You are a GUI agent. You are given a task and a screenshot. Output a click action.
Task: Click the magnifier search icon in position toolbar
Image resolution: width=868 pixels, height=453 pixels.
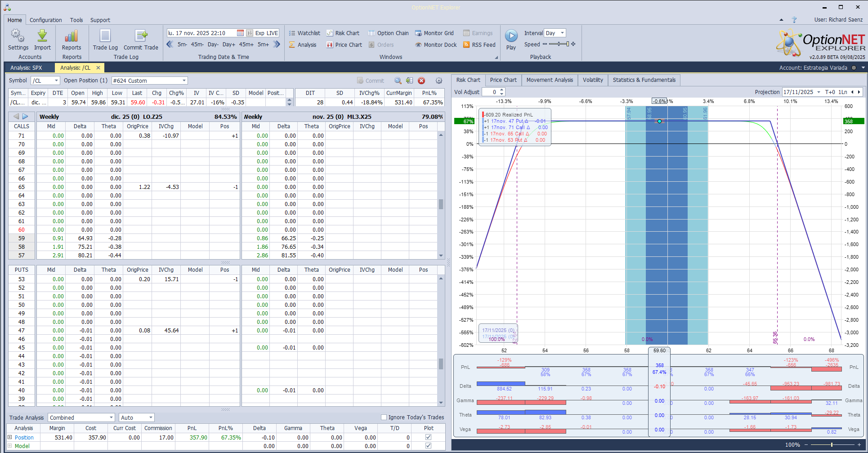coord(398,81)
